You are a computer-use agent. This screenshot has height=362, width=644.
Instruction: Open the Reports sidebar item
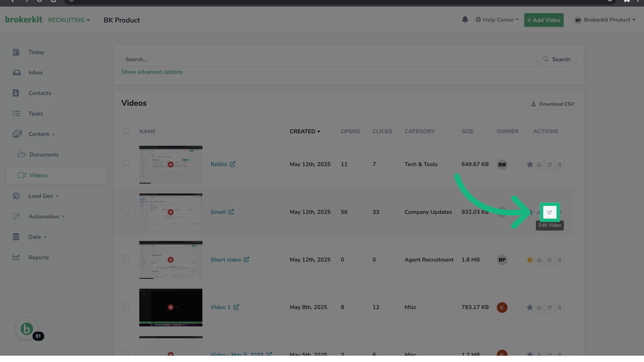point(39,257)
